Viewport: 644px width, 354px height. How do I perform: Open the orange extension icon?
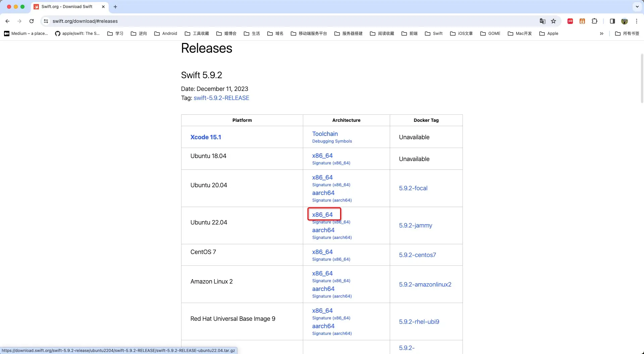click(582, 21)
